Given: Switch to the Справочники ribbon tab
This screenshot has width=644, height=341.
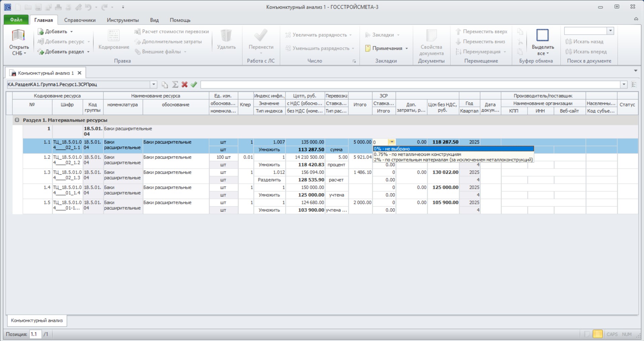Looking at the screenshot, I should point(80,20).
